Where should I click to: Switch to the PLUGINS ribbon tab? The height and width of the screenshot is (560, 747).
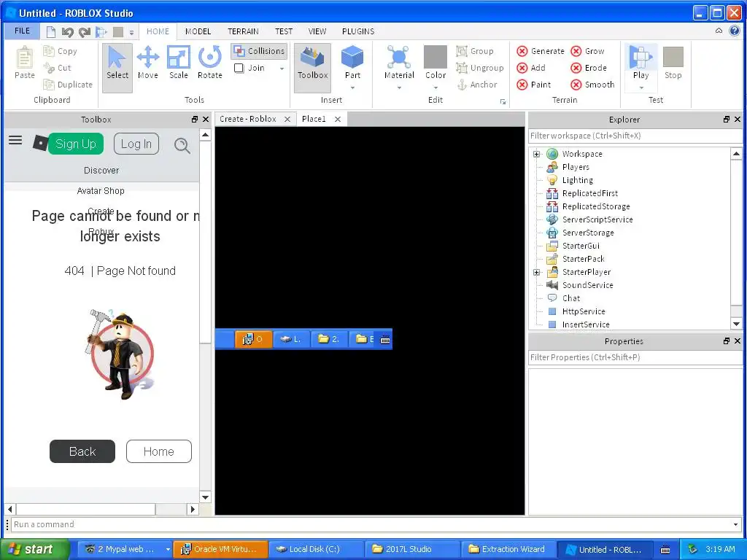(357, 31)
